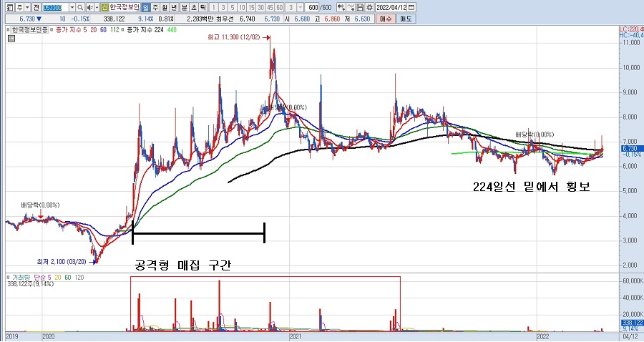Switch chart to 초 (second) period
This screenshot has height=342, width=644.
(194, 7)
